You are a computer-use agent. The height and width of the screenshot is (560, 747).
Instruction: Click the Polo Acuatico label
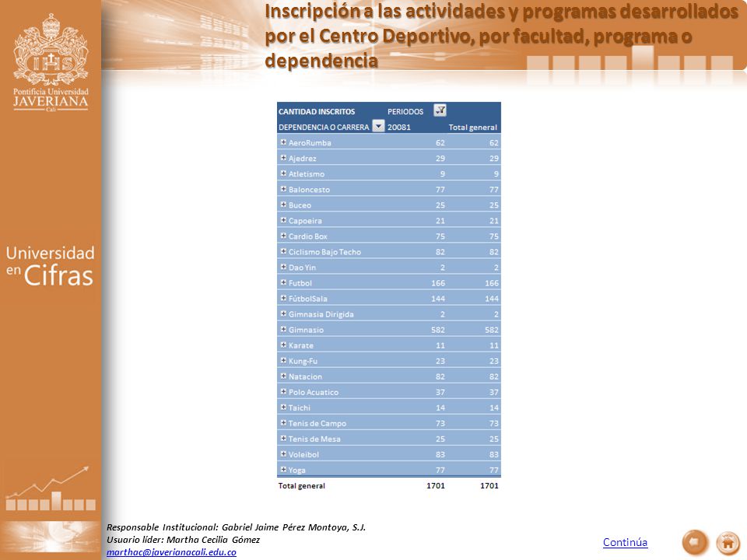click(x=314, y=392)
